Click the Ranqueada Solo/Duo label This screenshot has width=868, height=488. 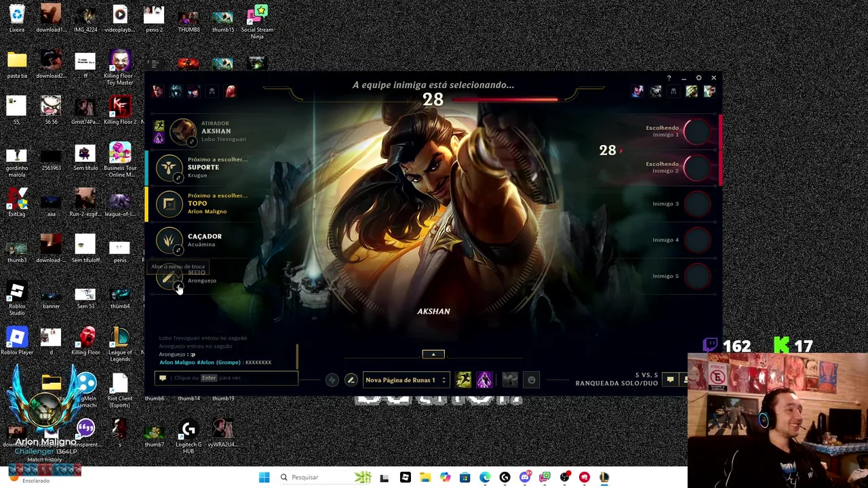pyautogui.click(x=616, y=384)
